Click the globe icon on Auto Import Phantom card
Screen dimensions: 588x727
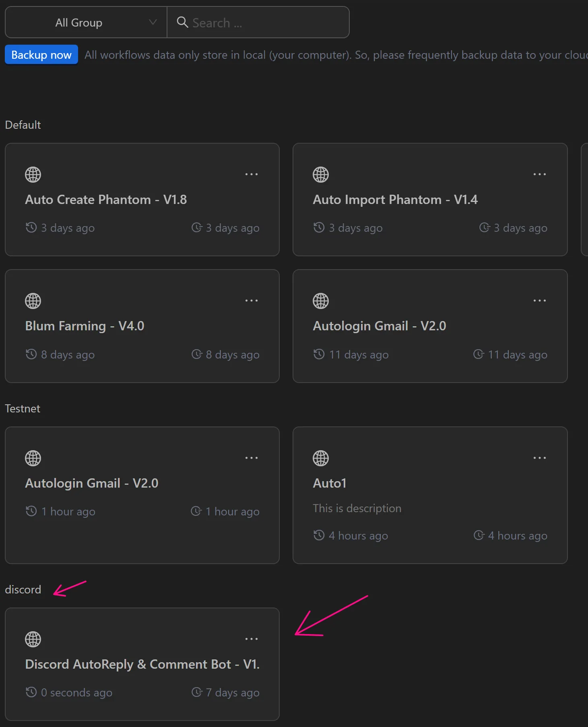[320, 174]
